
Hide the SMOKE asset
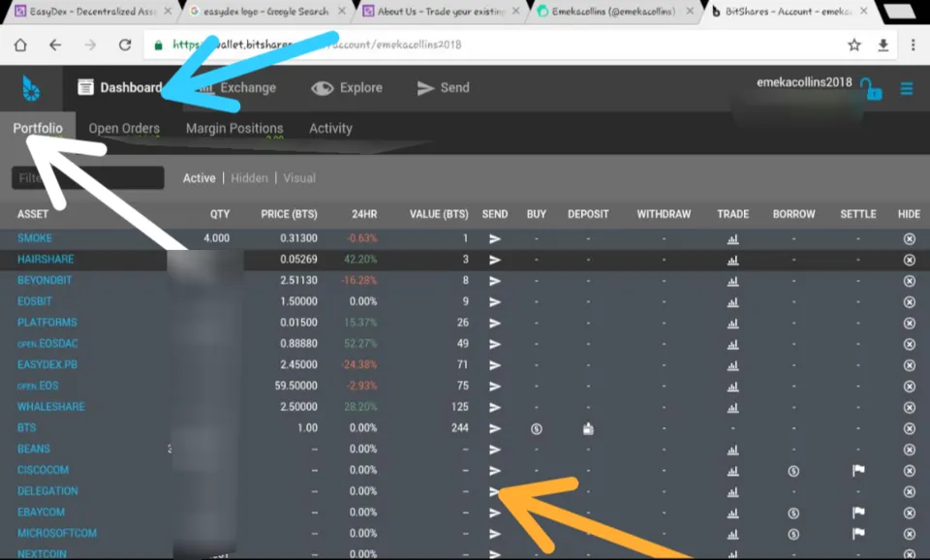(910, 238)
